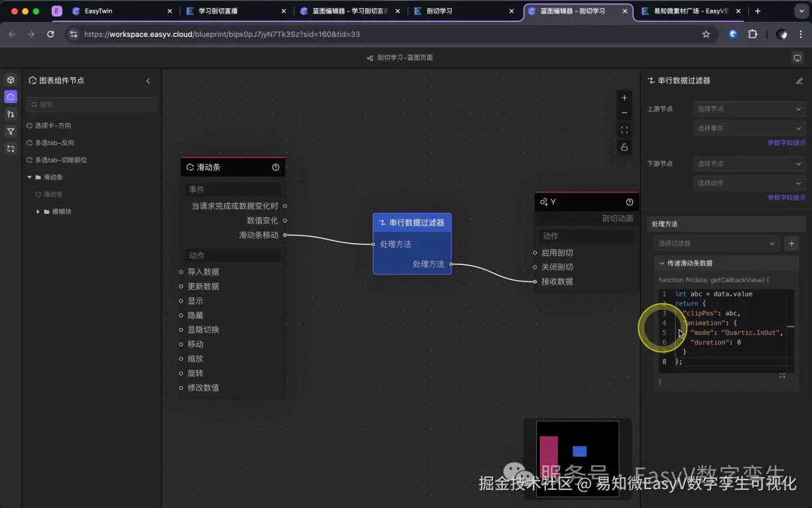Click input port of 隐藏 action
Image resolution: width=812 pixels, height=508 pixels.
[180, 315]
